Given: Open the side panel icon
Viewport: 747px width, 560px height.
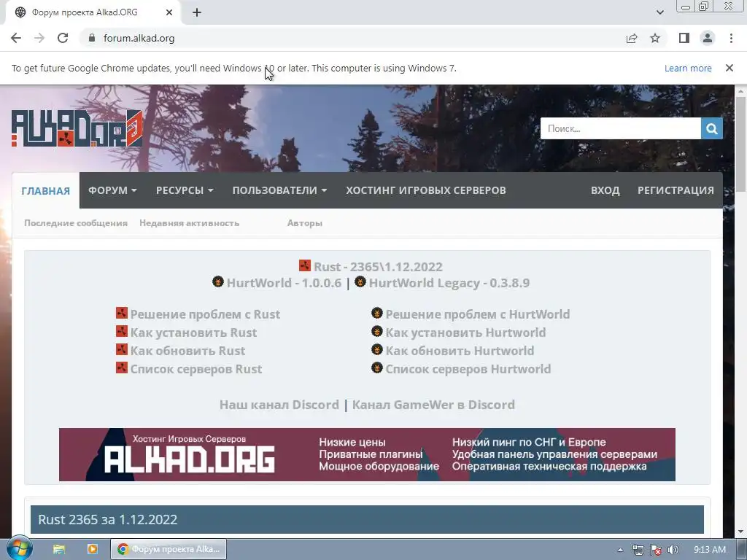Looking at the screenshot, I should [x=684, y=38].
